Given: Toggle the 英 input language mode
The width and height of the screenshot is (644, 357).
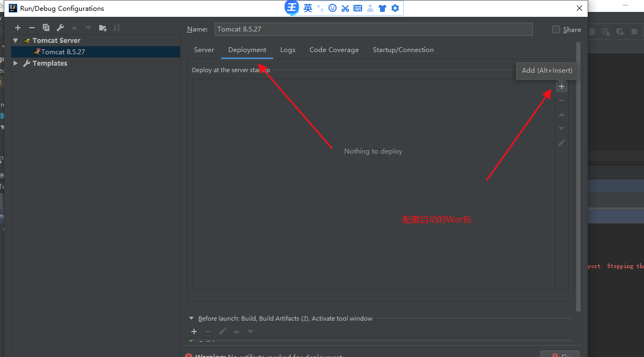Looking at the screenshot, I should click(x=307, y=8).
